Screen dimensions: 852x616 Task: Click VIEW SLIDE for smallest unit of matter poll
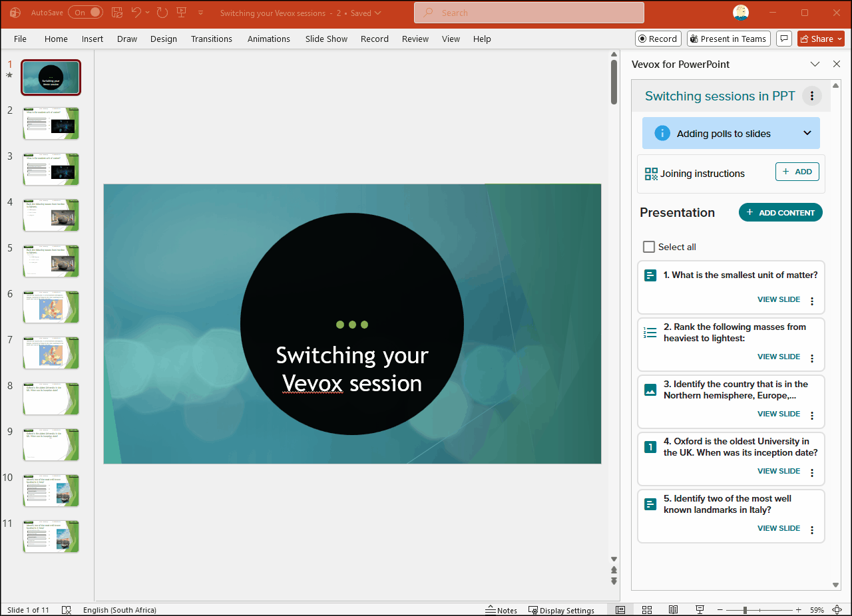pos(779,299)
